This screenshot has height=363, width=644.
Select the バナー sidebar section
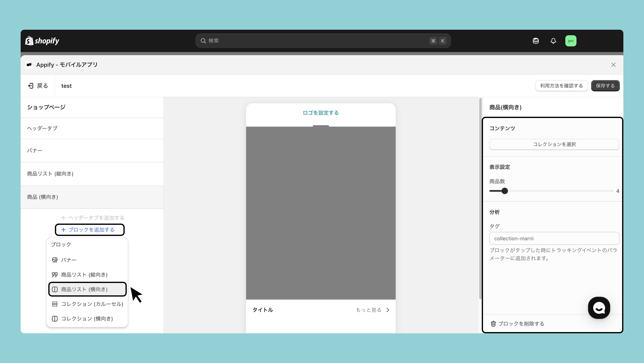92,150
